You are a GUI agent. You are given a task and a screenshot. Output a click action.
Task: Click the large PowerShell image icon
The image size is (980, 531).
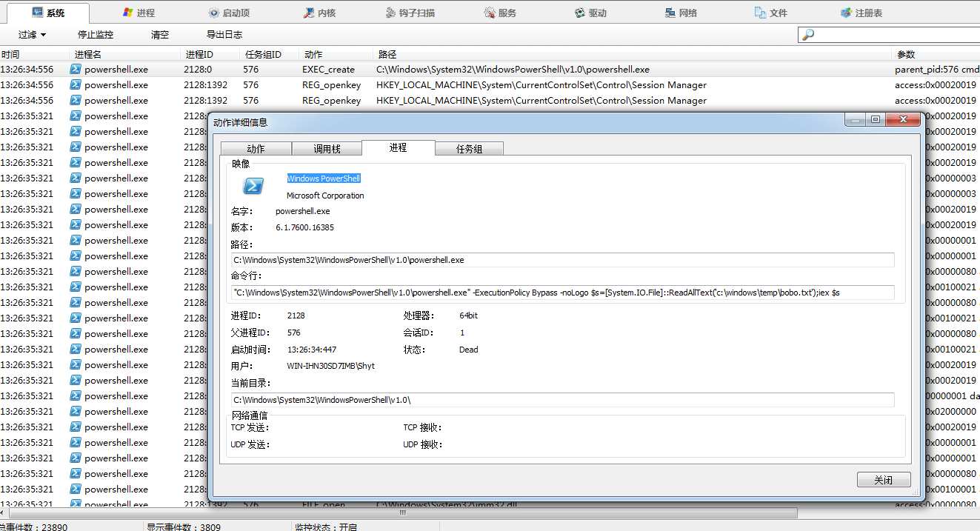tap(253, 186)
